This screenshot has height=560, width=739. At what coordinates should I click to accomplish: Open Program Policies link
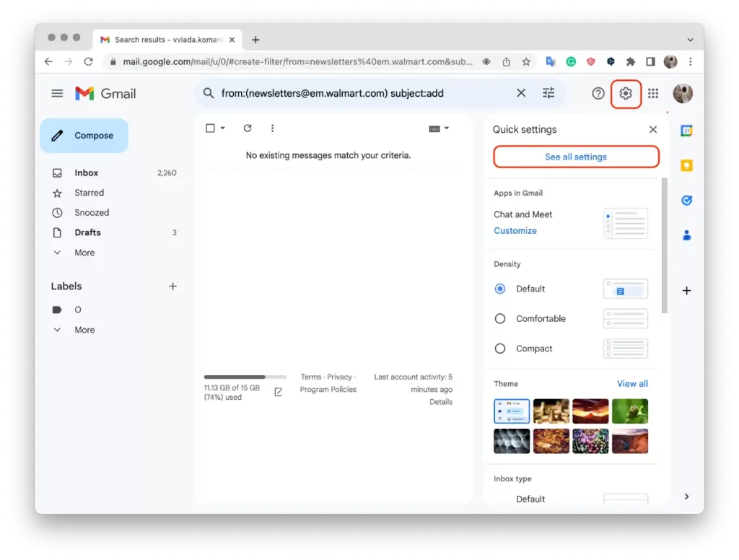328,390
